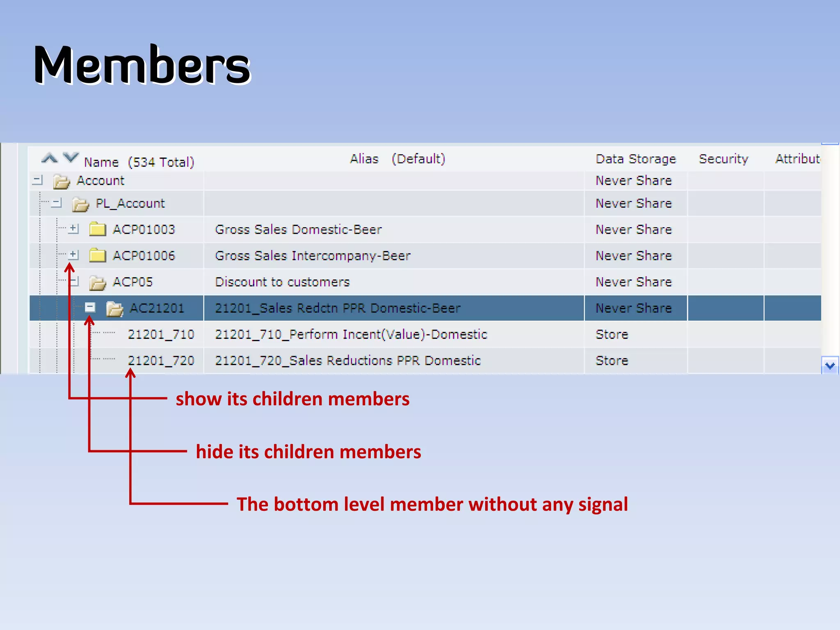840x630 pixels.
Task: Click the Discount to customers alias
Action: point(283,282)
